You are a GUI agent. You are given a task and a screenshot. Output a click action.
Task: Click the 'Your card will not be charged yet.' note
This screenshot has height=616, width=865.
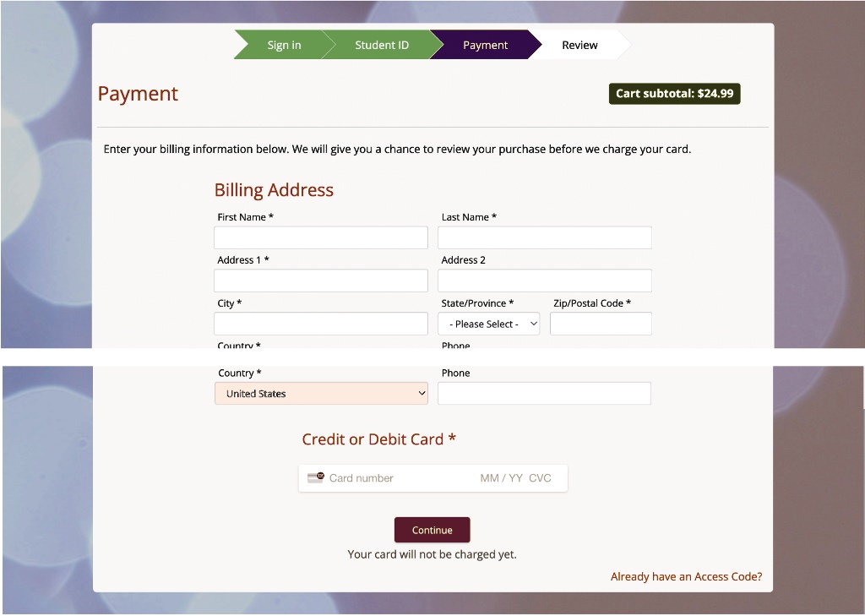tap(432, 554)
